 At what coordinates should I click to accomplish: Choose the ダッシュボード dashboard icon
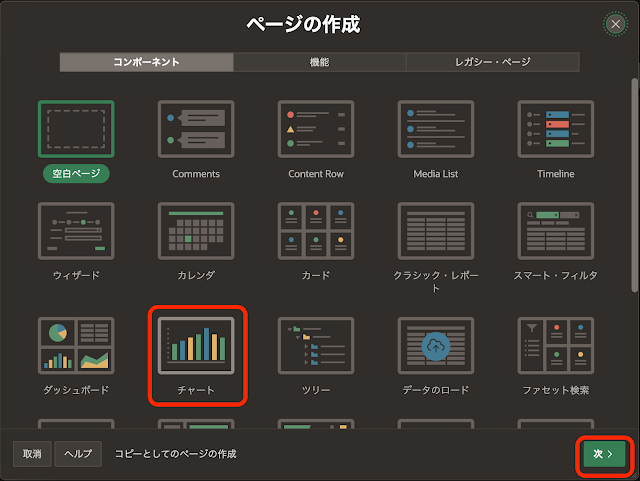76,345
